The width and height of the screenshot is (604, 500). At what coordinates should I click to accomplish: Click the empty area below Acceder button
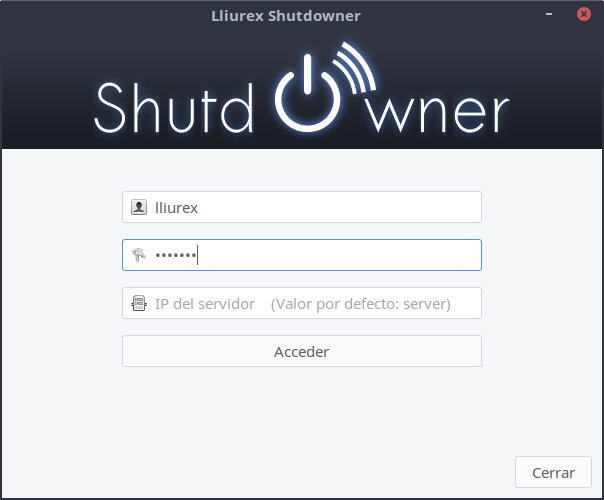[x=301, y=410]
